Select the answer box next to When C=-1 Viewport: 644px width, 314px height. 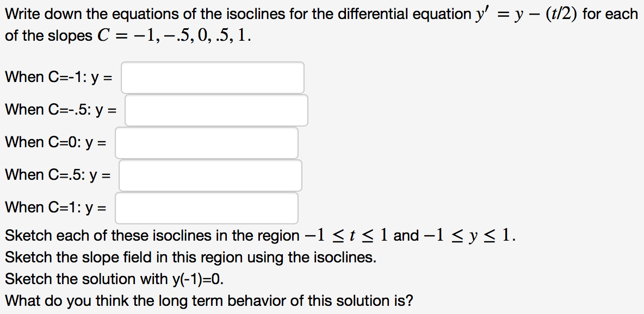point(212,77)
